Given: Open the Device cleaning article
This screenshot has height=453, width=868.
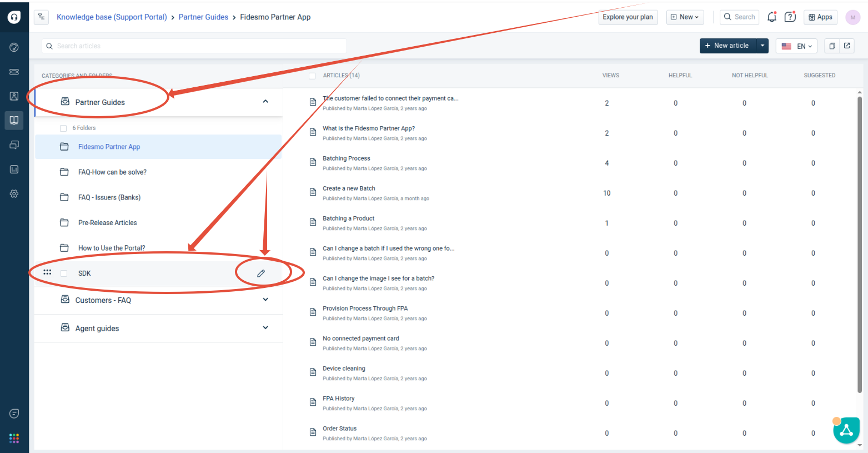Looking at the screenshot, I should (x=344, y=369).
